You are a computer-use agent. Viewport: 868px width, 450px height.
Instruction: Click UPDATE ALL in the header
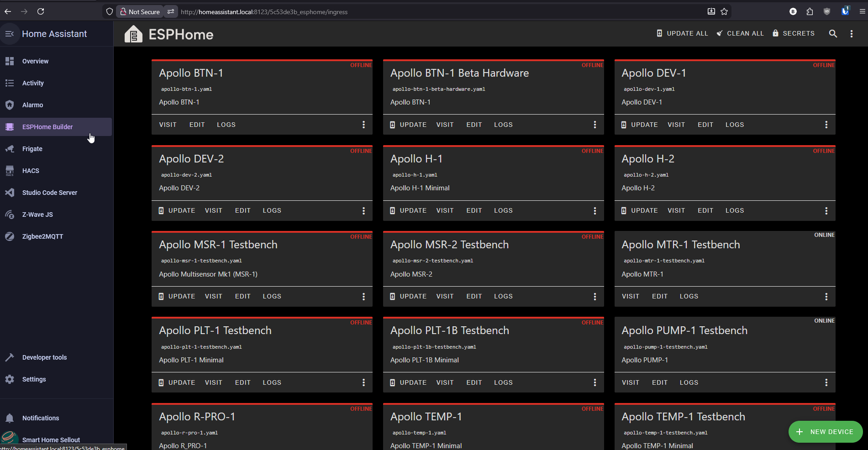coord(682,33)
